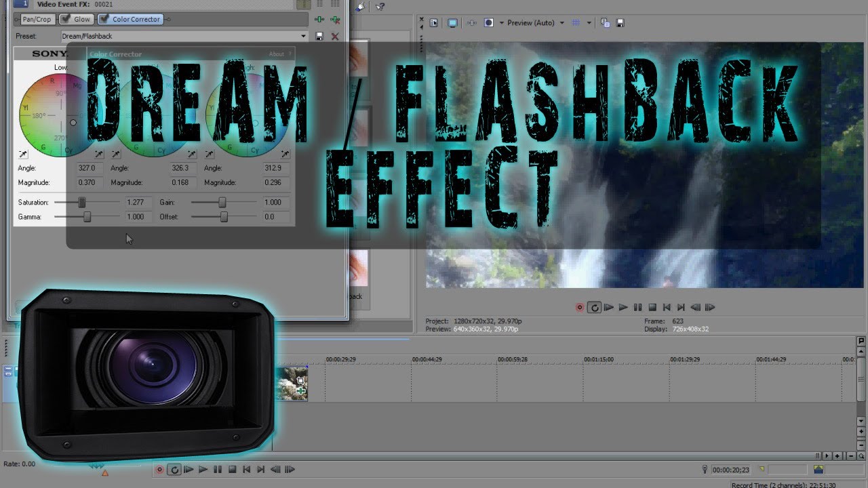
Task: Click the Low Angle field showing 327.0
Action: 91,168
